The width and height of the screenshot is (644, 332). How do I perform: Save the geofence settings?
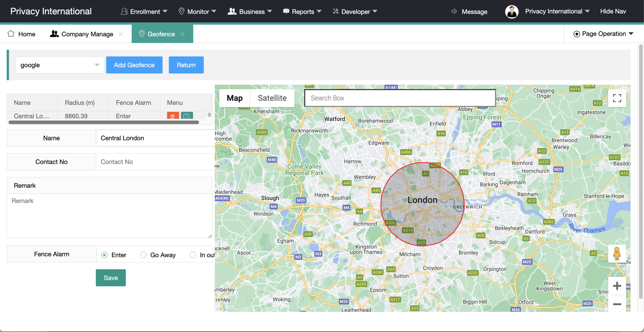(111, 278)
